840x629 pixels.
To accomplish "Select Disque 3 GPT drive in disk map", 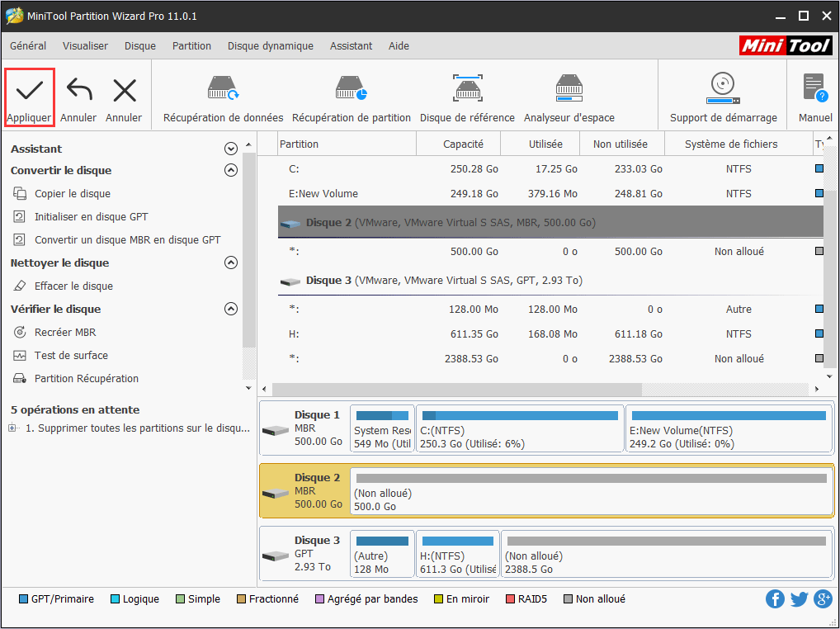I will click(x=304, y=553).
